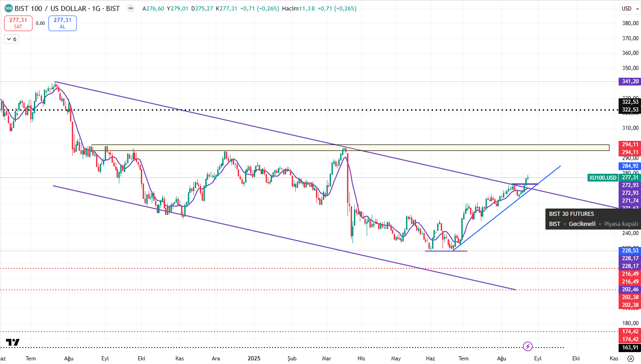
Task: Click the spread value 0,00 between SAT and AL
Action: tap(40, 23)
